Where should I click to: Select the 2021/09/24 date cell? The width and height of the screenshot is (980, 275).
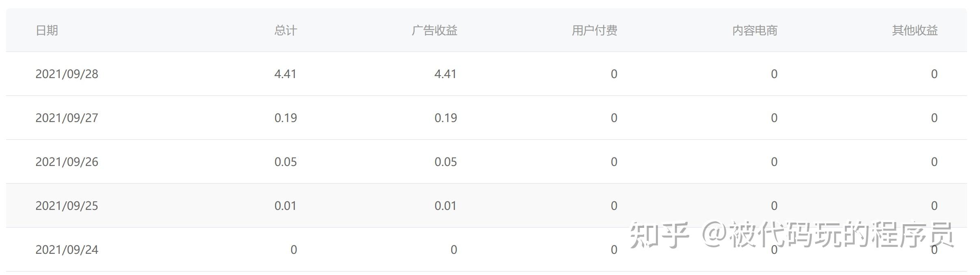tap(67, 250)
